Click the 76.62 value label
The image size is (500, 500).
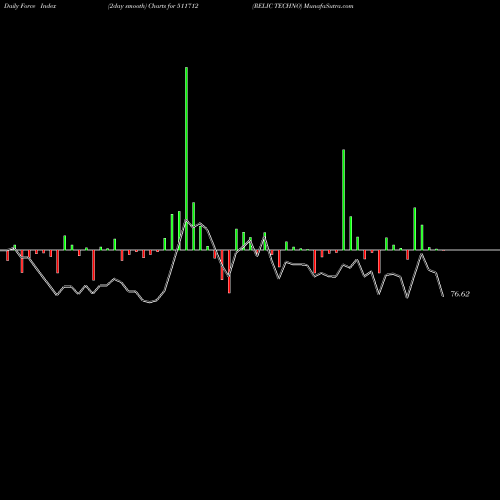point(460,294)
